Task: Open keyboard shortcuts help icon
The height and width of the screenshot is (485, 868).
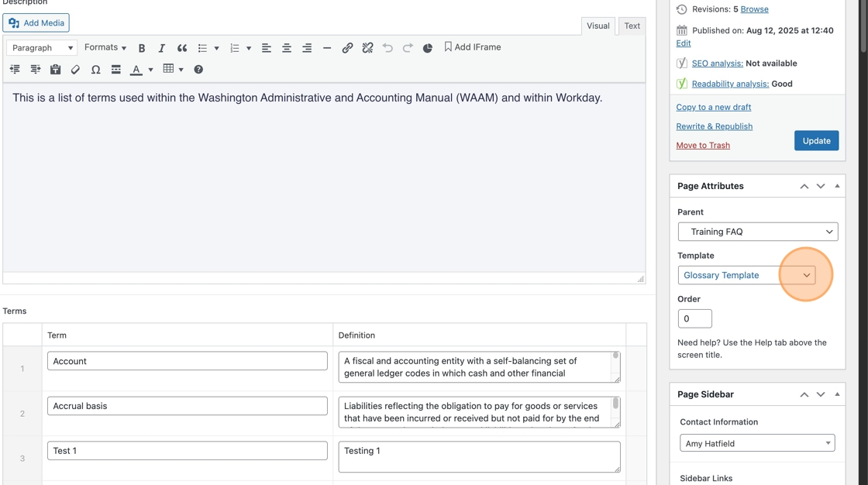Action: pos(198,70)
